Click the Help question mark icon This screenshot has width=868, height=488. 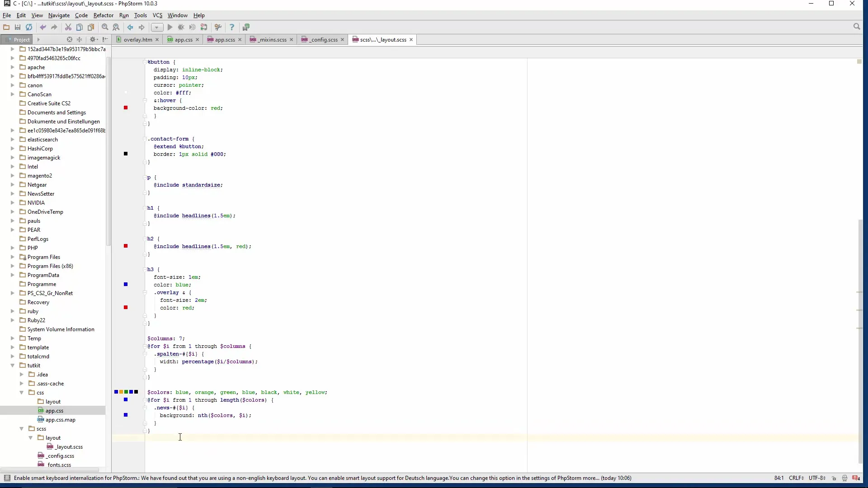[x=232, y=27]
